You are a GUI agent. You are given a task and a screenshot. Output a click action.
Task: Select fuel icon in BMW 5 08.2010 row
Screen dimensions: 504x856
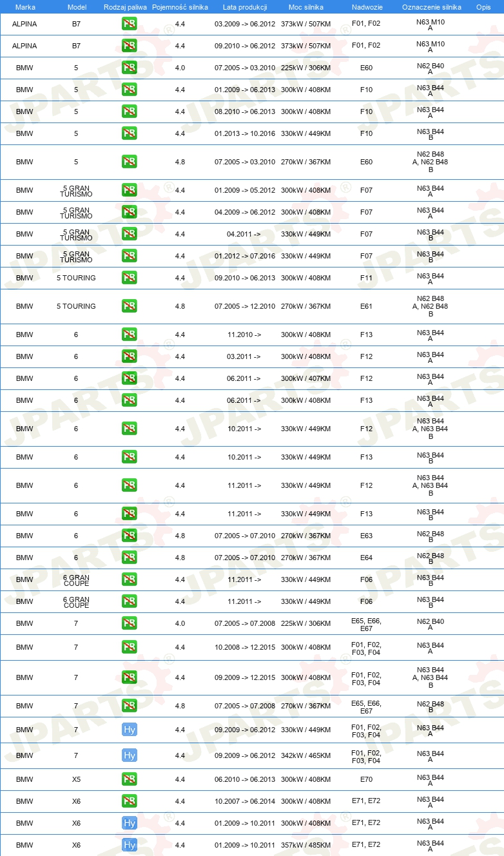coord(129,112)
